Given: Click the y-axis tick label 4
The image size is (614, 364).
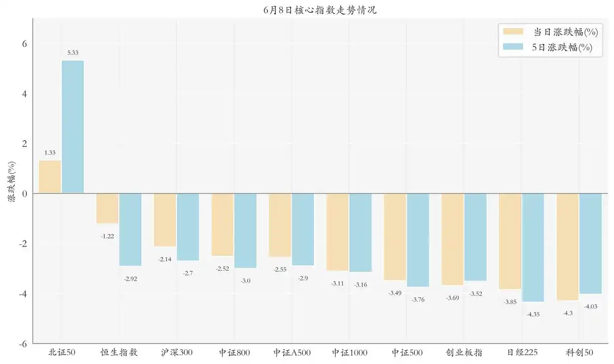Looking at the screenshot, I should click(24, 94).
